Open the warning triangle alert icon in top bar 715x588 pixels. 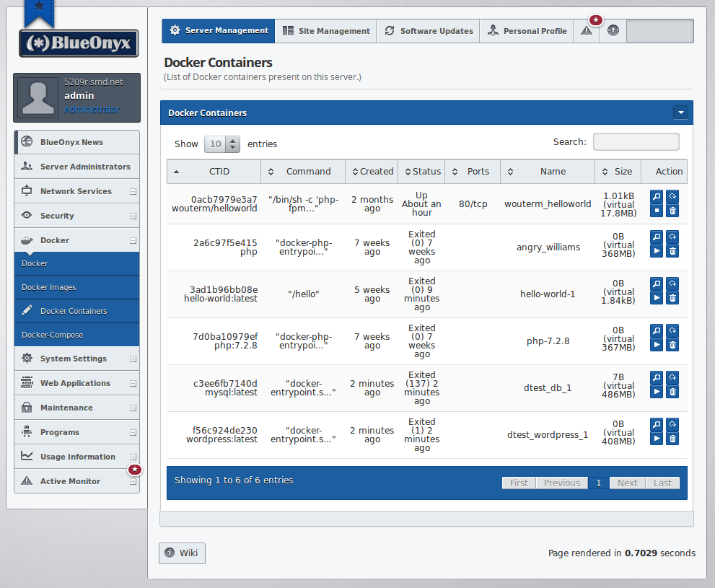[x=587, y=31]
